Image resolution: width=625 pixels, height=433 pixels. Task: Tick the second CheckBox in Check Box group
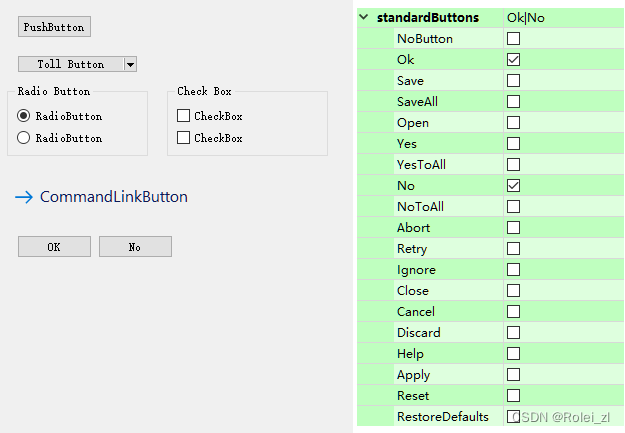(183, 138)
